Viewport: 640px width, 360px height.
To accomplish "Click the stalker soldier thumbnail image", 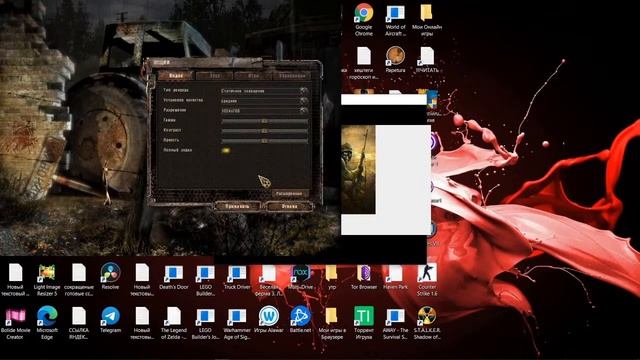I will [358, 169].
